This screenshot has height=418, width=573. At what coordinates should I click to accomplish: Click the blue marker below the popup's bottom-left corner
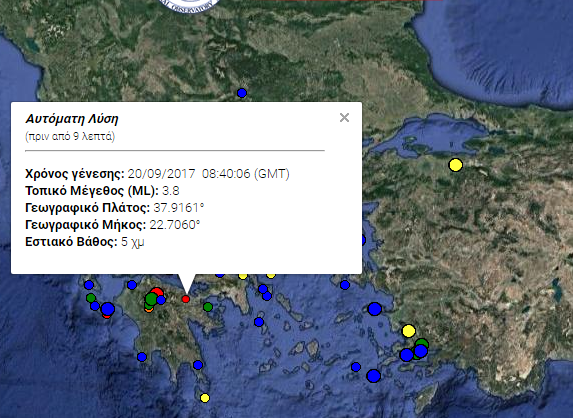(x=89, y=285)
